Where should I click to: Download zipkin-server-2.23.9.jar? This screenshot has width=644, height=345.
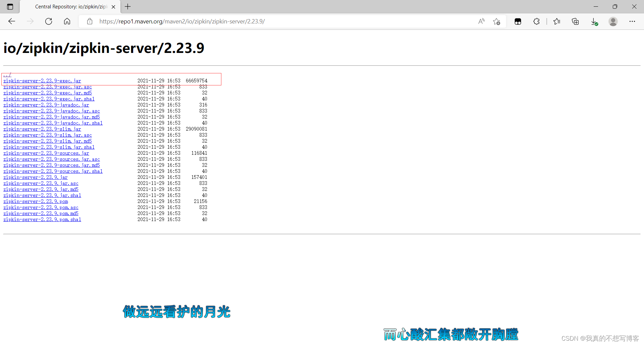[36, 177]
